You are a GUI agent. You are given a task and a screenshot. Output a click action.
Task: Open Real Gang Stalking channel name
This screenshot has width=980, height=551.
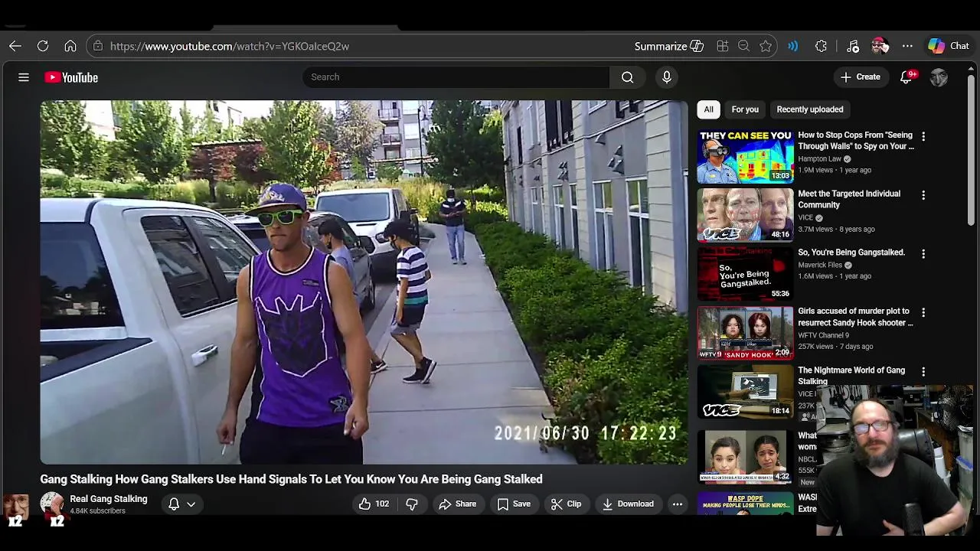pyautogui.click(x=109, y=499)
